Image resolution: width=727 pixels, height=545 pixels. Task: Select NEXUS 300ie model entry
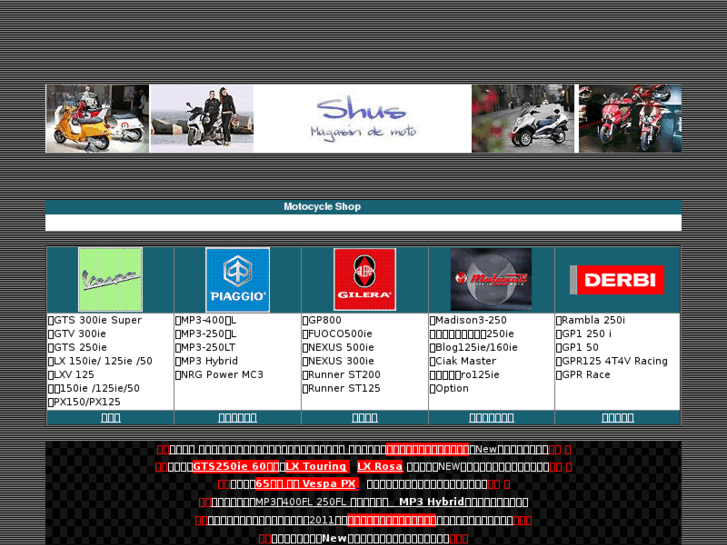pos(338,361)
